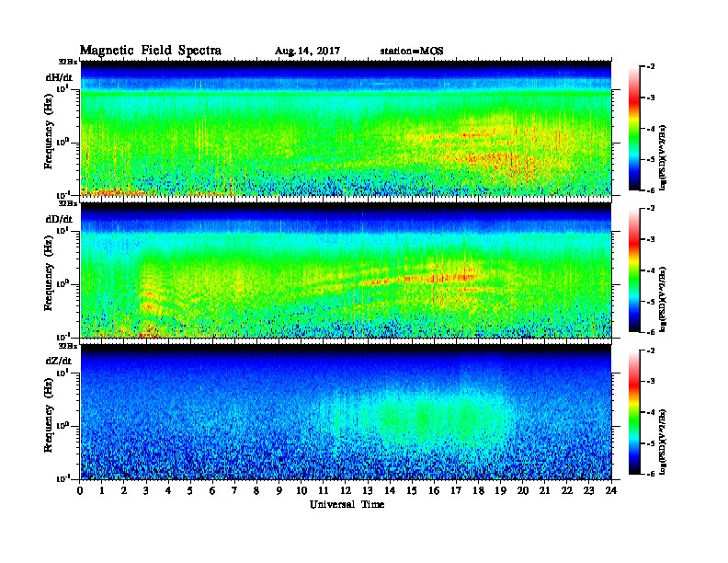
Task: Click hour '23' on the Universal Time axis
Action: pos(589,491)
